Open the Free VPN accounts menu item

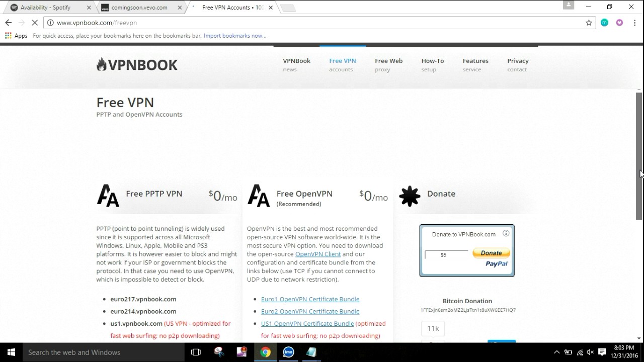[343, 65]
